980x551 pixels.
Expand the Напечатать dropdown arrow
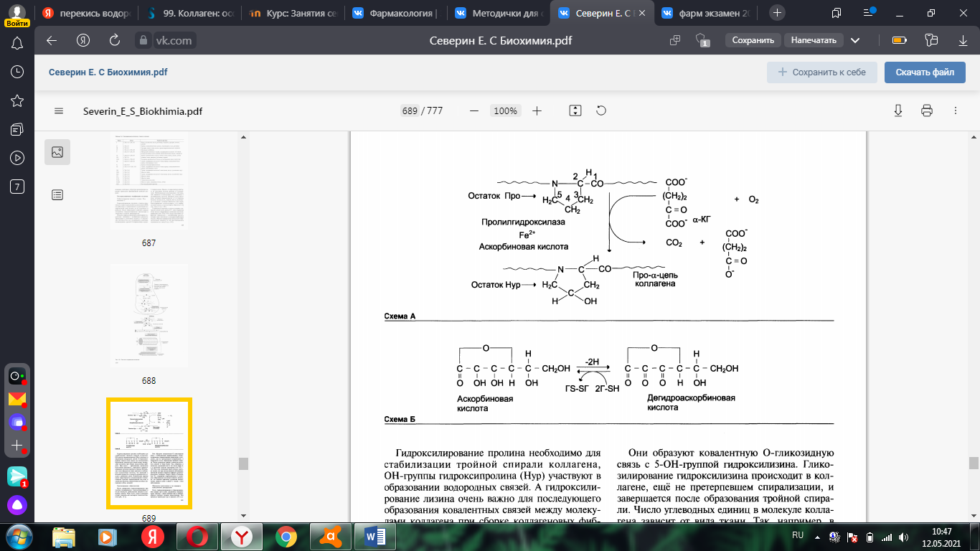point(854,40)
